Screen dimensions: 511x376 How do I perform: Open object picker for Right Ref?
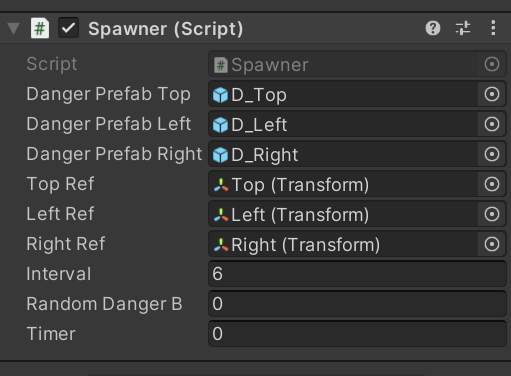(492, 244)
